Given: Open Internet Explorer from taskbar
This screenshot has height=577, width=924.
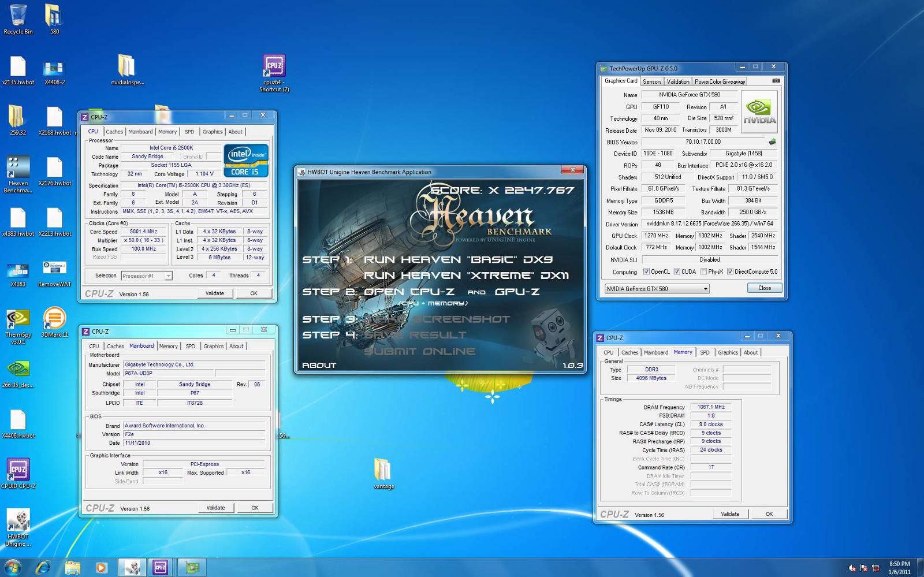Looking at the screenshot, I should (43, 567).
